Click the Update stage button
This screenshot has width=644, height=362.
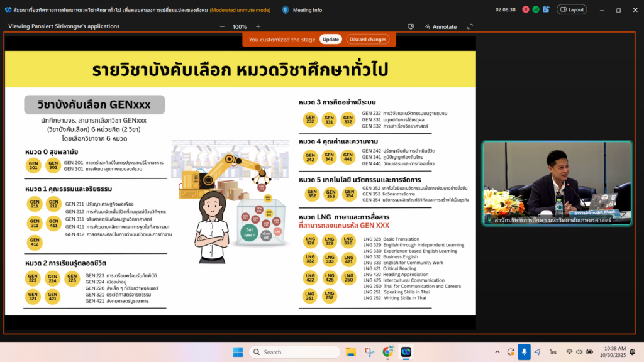tap(331, 40)
